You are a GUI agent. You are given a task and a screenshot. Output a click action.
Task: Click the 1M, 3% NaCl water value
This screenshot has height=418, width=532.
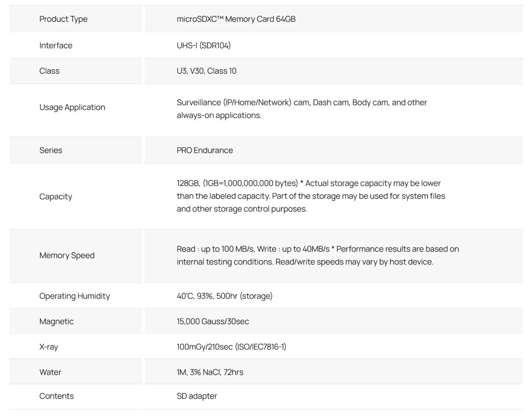pyautogui.click(x=210, y=372)
